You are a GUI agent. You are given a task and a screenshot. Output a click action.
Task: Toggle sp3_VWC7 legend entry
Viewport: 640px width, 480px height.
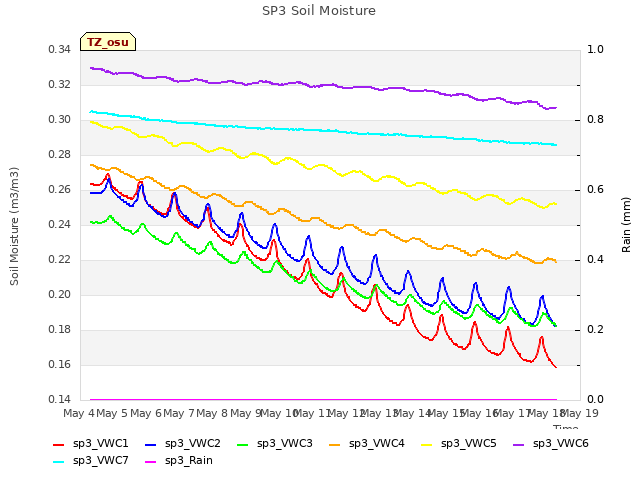(91, 461)
